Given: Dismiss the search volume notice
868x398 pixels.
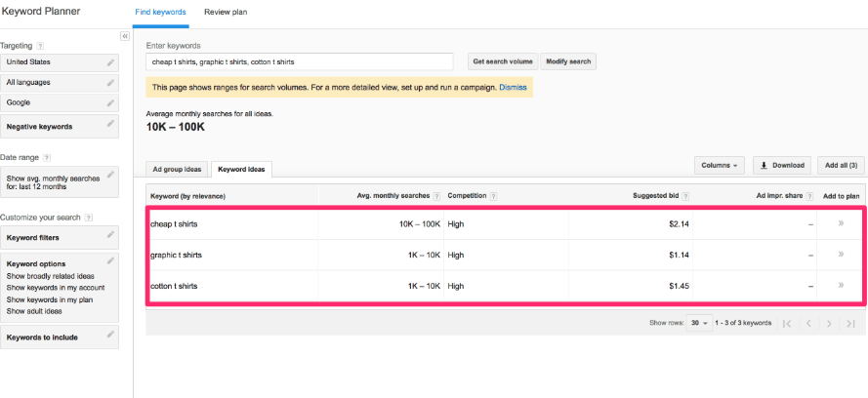Looking at the screenshot, I should 513,88.
